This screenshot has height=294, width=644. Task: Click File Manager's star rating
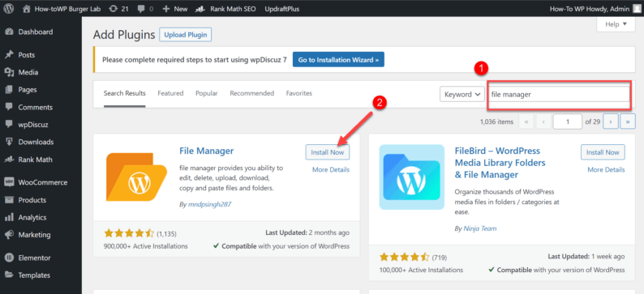pyautogui.click(x=130, y=233)
